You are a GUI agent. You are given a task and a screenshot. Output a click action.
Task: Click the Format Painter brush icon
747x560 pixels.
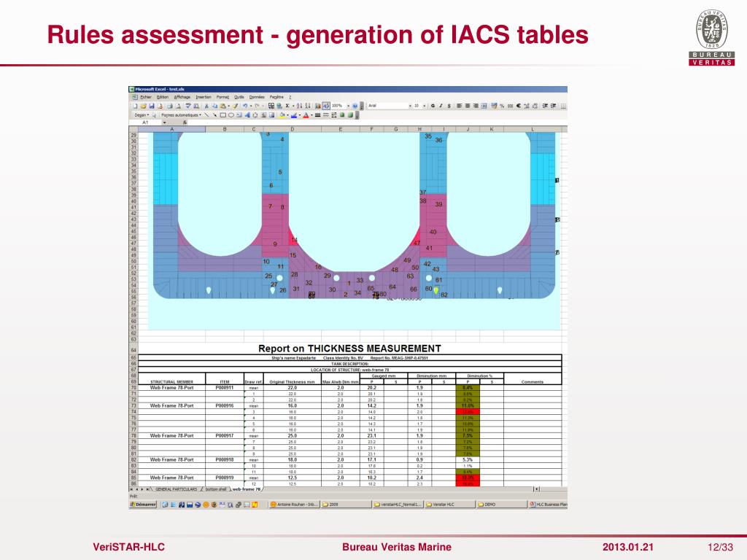(x=236, y=106)
